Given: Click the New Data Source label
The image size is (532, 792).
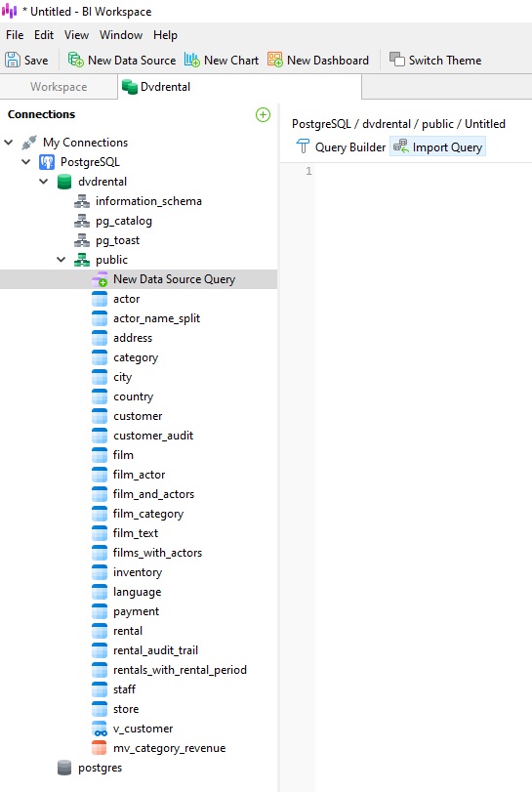Looking at the screenshot, I should coord(132,61).
